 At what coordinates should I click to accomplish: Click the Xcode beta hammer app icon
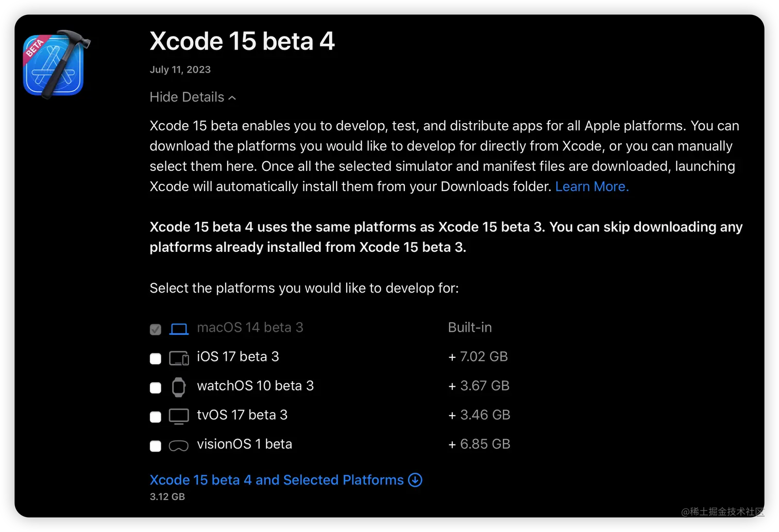tap(55, 64)
